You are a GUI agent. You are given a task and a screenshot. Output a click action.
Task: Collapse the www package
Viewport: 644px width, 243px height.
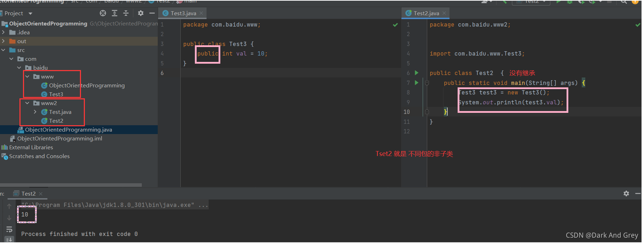point(27,76)
